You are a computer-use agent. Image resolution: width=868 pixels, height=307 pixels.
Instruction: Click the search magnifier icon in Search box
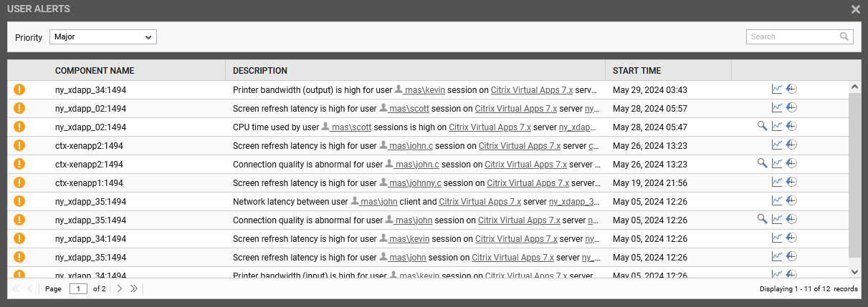tap(845, 36)
